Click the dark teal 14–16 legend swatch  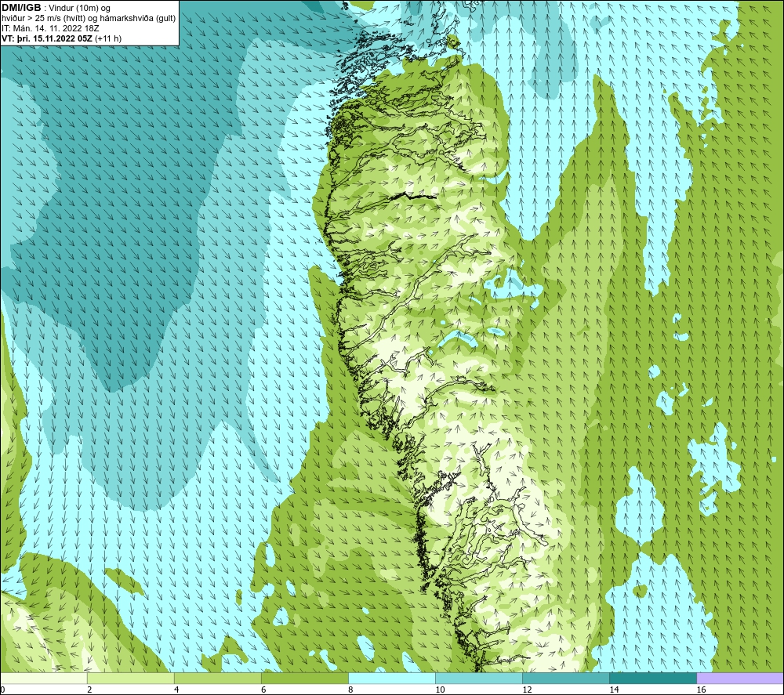(652, 679)
